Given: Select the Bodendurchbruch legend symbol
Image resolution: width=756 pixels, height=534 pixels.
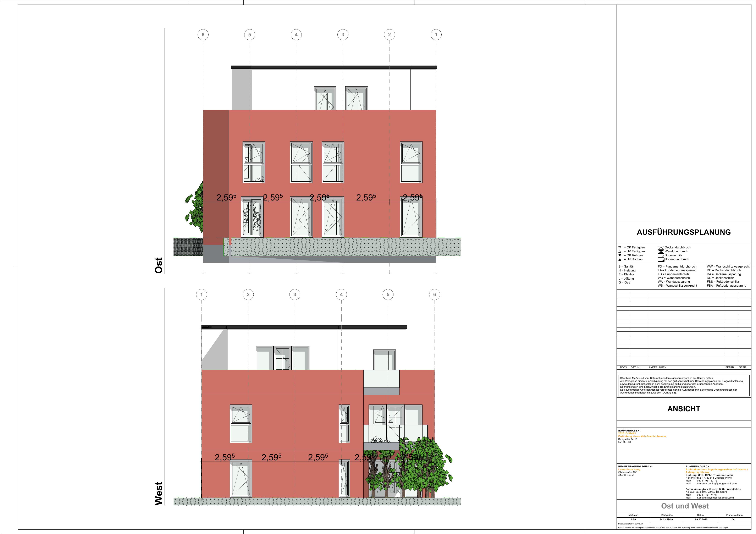Looking at the screenshot, I should click(661, 259).
